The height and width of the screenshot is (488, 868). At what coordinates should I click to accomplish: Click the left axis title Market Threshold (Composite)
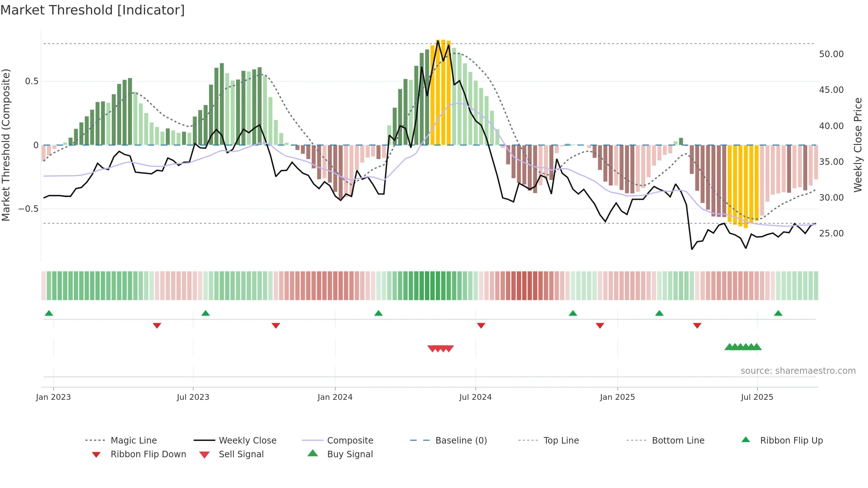point(6,145)
